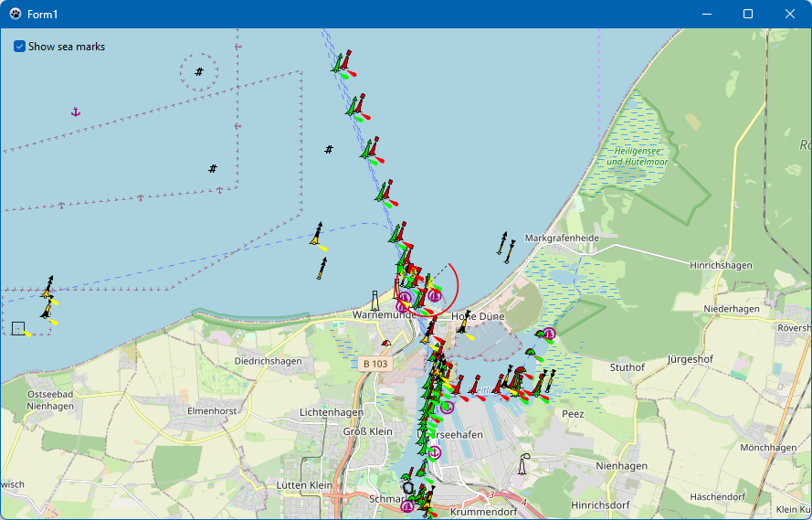The image size is (812, 520).
Task: Select the Häschendorf label
Action: click(717, 496)
